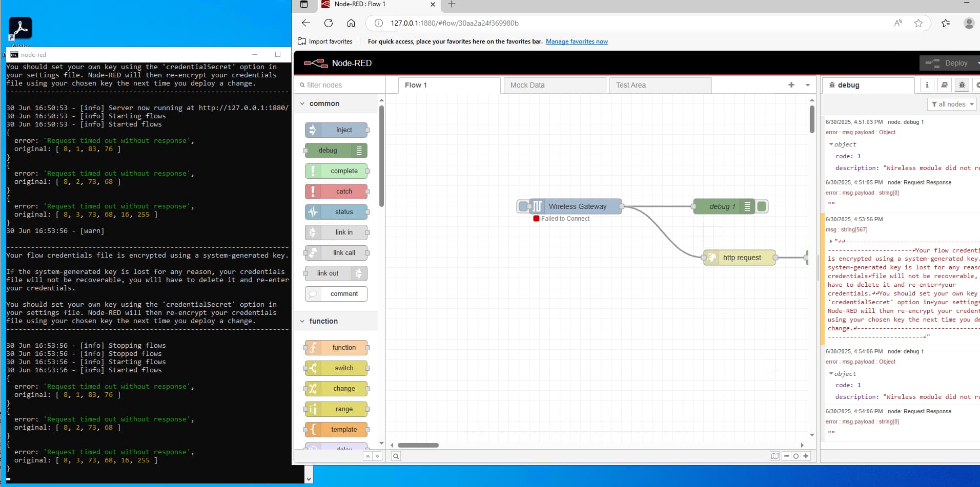Go back in the browser

pos(306,23)
